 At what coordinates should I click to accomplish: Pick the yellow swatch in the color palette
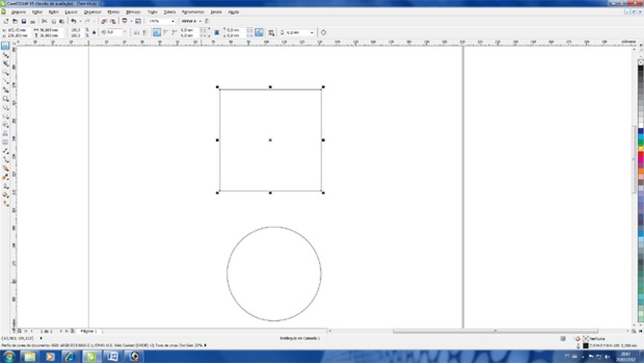click(x=641, y=149)
